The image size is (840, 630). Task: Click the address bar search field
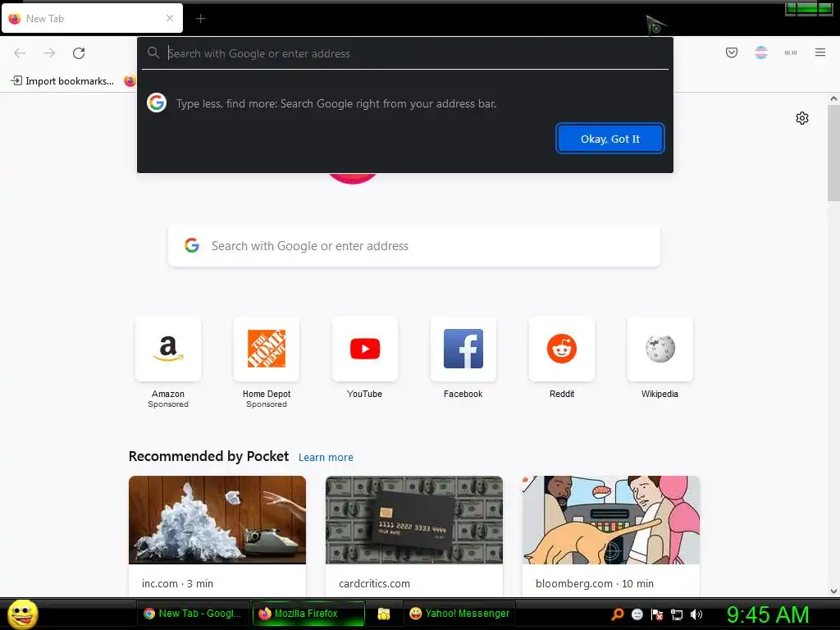[407, 53]
